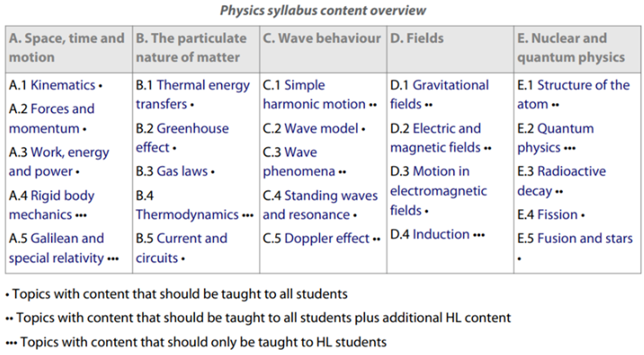Open the Fusion and stars link
Image resolution: width=644 pixels, height=355 pixels.
(585, 238)
